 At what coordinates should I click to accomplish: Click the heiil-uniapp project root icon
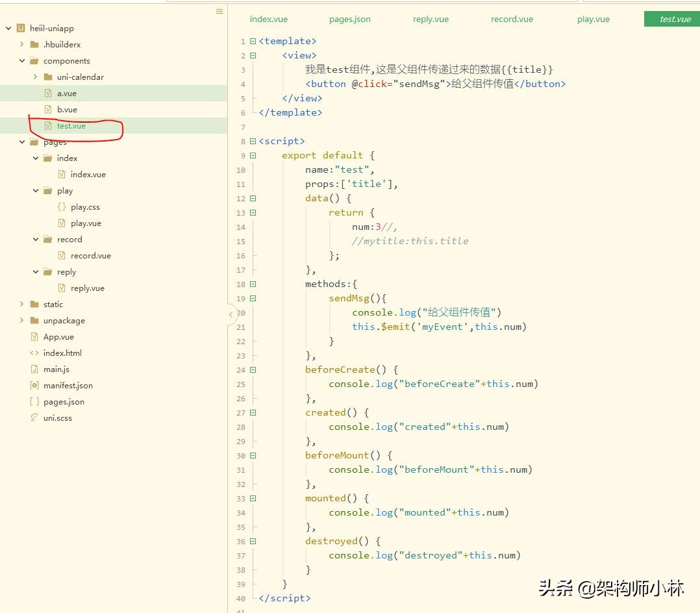point(21,29)
